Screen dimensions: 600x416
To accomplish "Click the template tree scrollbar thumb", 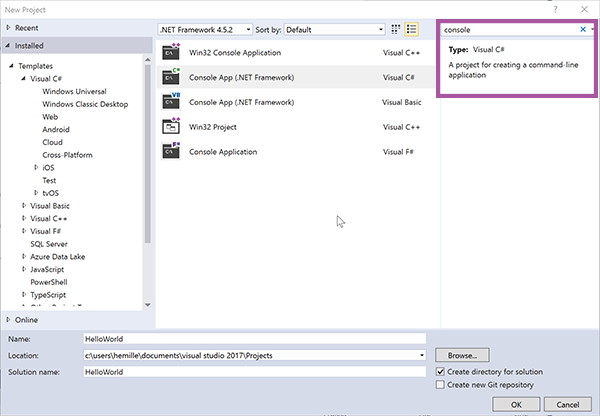I will [148, 153].
